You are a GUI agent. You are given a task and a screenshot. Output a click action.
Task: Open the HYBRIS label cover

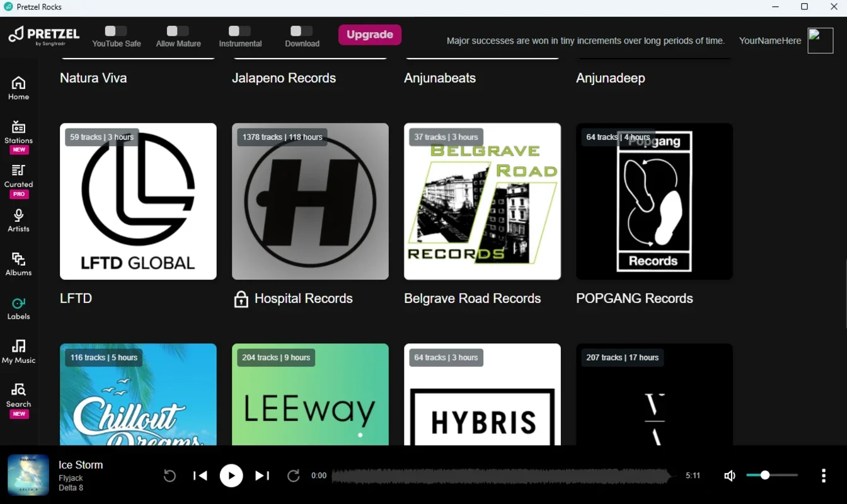tap(482, 394)
